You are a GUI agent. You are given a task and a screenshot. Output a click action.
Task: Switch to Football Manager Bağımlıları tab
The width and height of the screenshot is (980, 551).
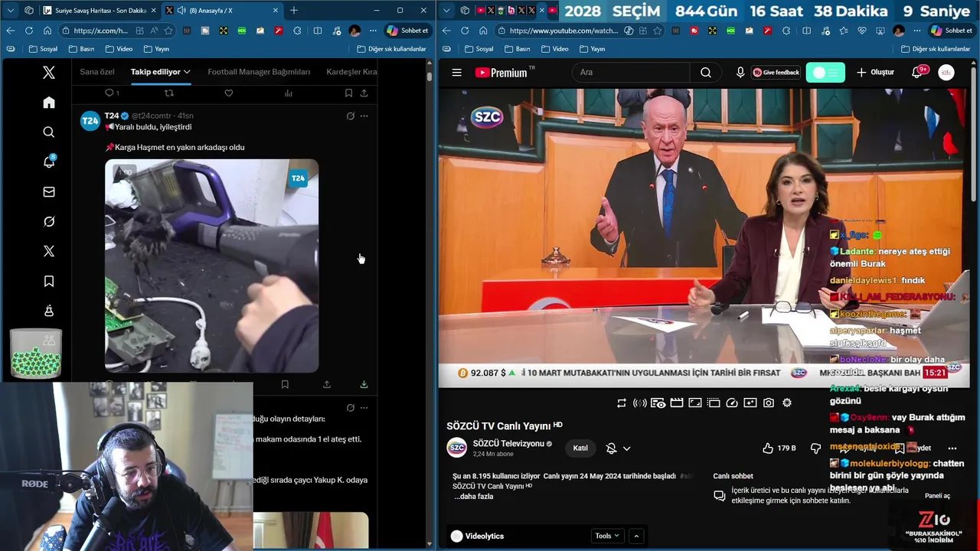[x=259, y=72]
